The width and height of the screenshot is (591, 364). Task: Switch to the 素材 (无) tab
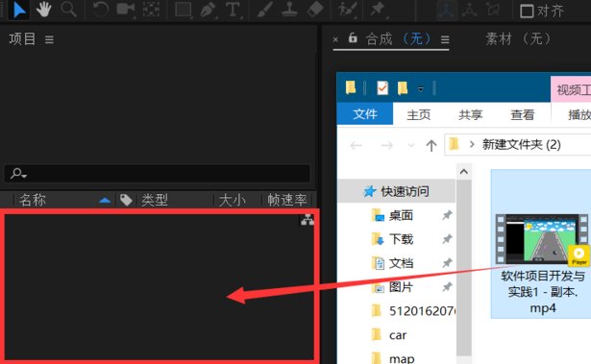[x=518, y=38]
